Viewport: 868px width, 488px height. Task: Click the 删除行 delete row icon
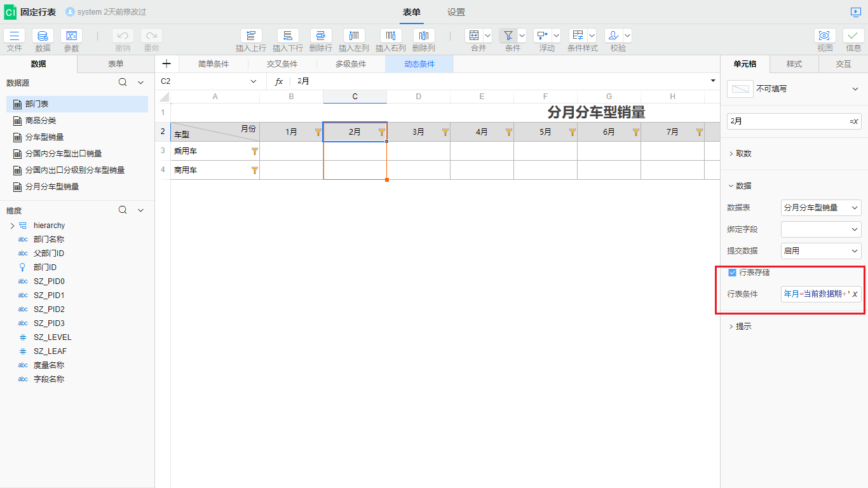[x=320, y=36]
